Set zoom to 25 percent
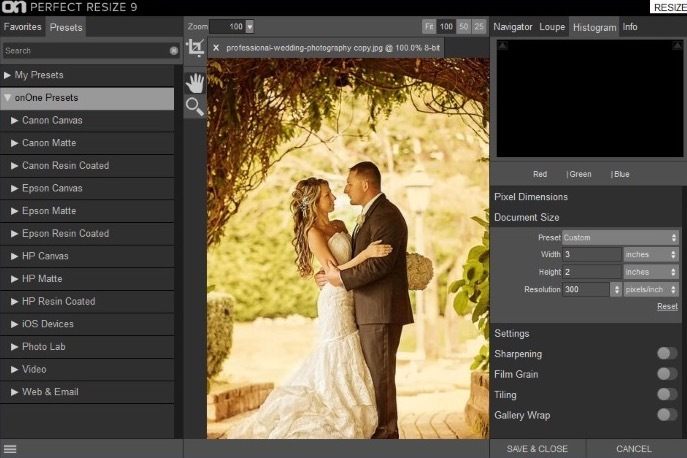Image resolution: width=687 pixels, height=458 pixels. 479,26
